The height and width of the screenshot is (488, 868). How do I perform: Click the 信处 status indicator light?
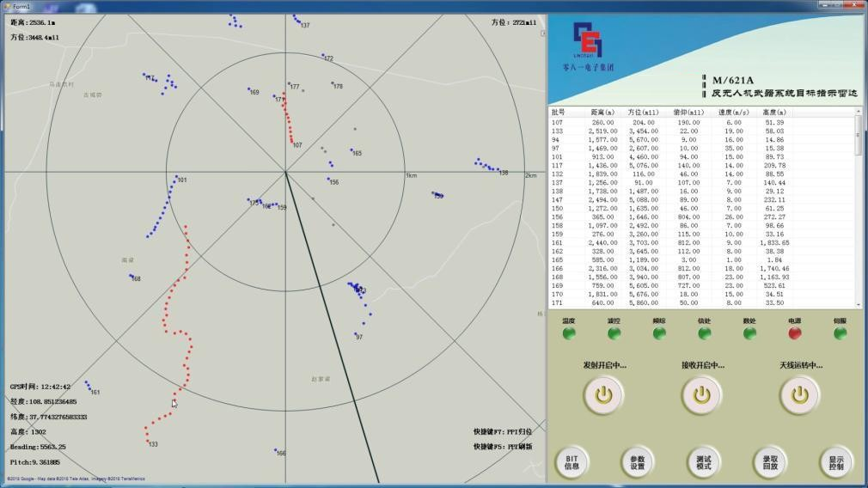pos(705,333)
